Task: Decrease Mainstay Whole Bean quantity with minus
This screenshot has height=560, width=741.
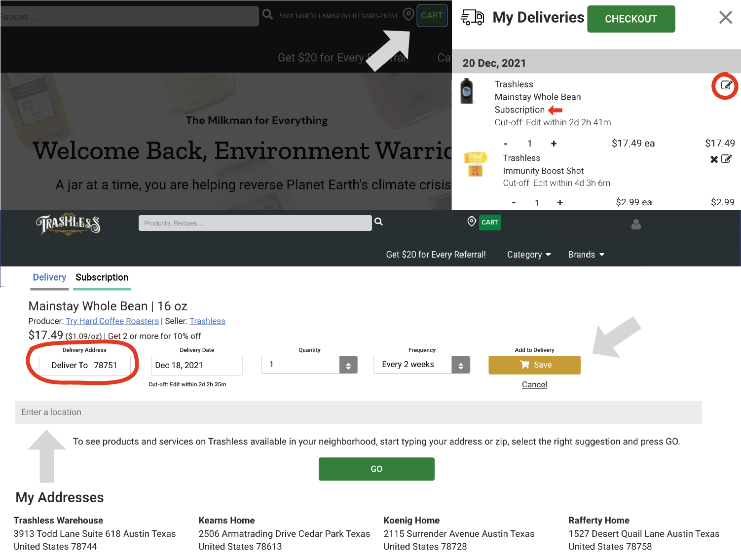Action: (x=506, y=144)
